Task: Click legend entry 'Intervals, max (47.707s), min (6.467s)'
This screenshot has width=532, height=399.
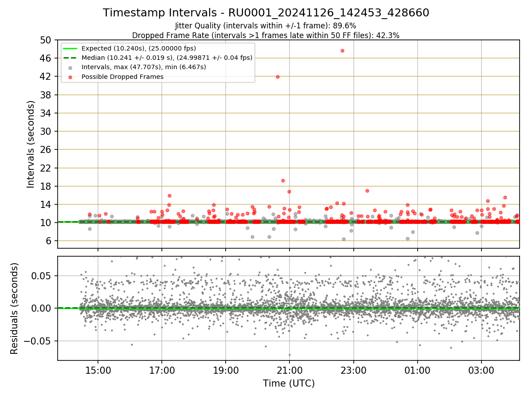Action: [x=144, y=67]
